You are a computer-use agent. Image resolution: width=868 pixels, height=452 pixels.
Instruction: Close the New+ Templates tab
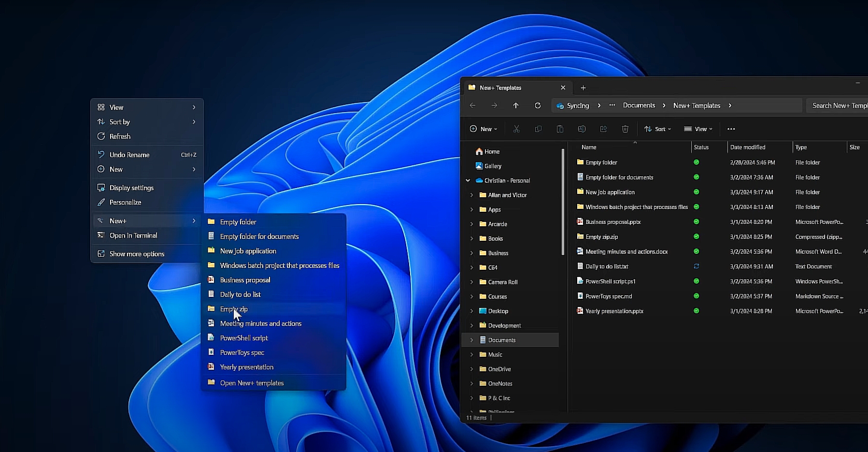tap(563, 88)
